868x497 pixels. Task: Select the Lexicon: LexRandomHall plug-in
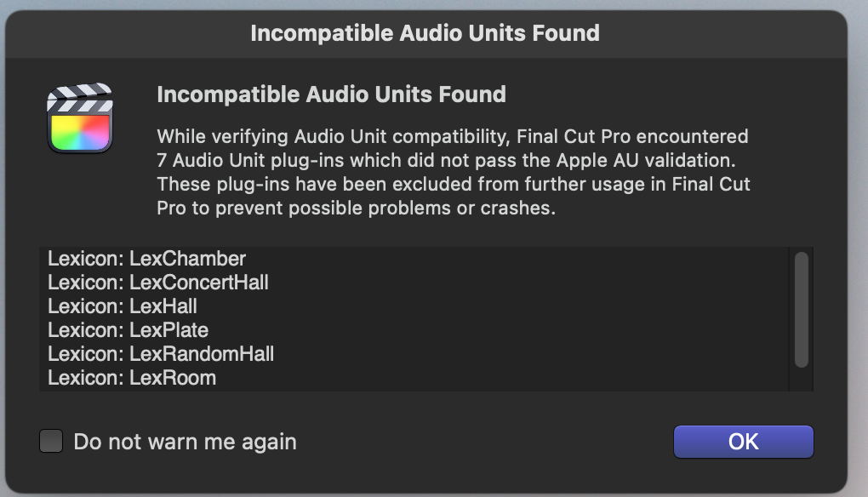click(160, 353)
